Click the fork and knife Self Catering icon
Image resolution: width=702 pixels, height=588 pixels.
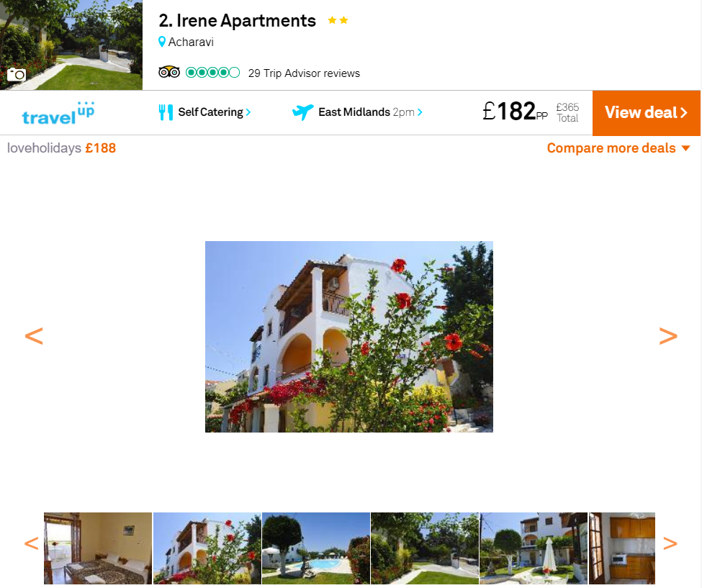tap(166, 112)
